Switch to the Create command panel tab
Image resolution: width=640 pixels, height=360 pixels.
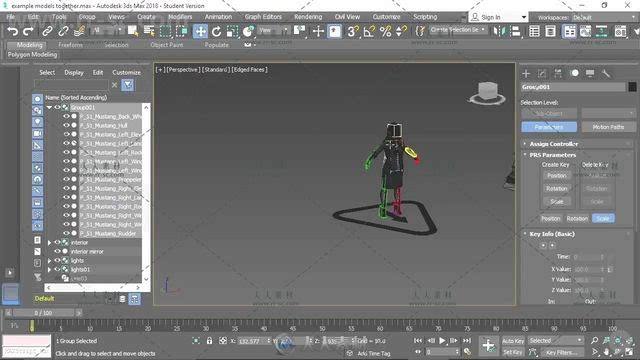click(526, 73)
